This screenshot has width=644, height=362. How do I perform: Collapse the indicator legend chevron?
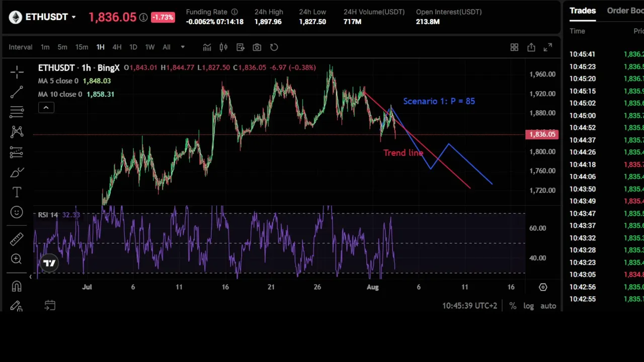point(46,108)
